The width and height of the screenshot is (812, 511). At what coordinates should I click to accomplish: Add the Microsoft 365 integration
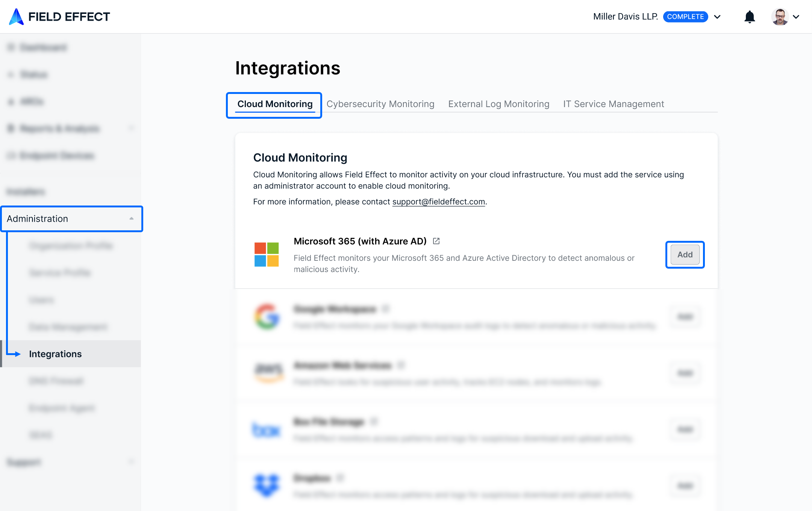[x=685, y=255]
